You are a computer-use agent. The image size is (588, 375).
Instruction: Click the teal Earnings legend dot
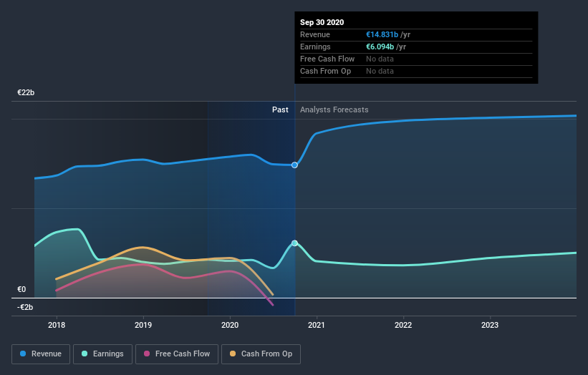coord(85,354)
